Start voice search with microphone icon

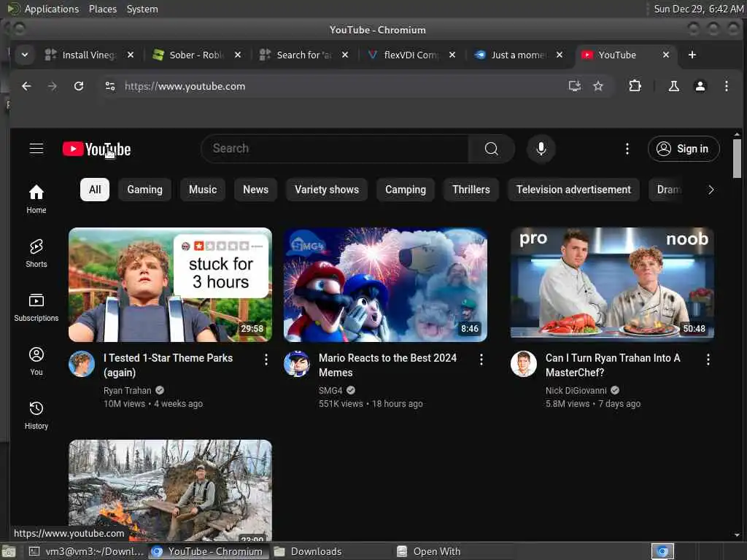tap(541, 149)
